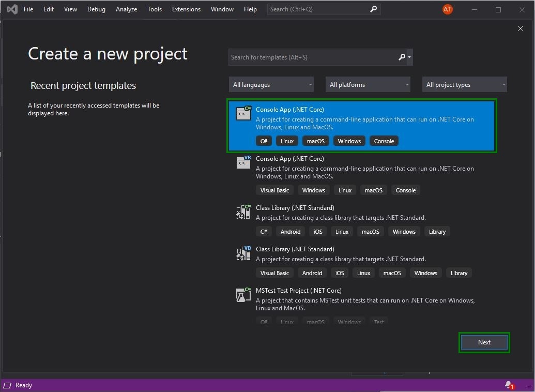Click the Console tag on C# Console App

pyautogui.click(x=384, y=141)
